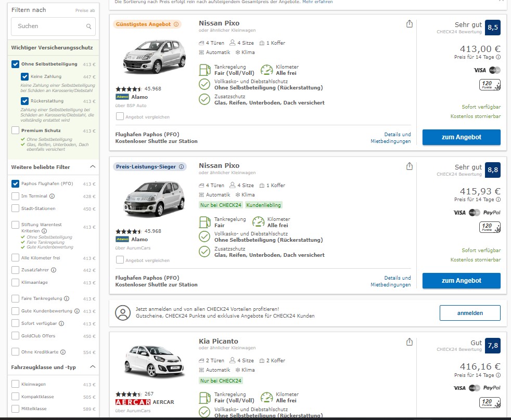Check Mittelklasse vehicle class

(x=15, y=409)
